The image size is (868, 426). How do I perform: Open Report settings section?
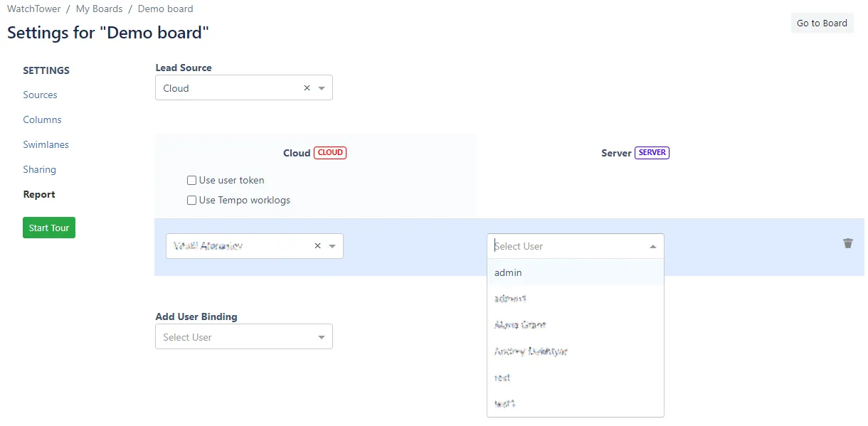(38, 195)
